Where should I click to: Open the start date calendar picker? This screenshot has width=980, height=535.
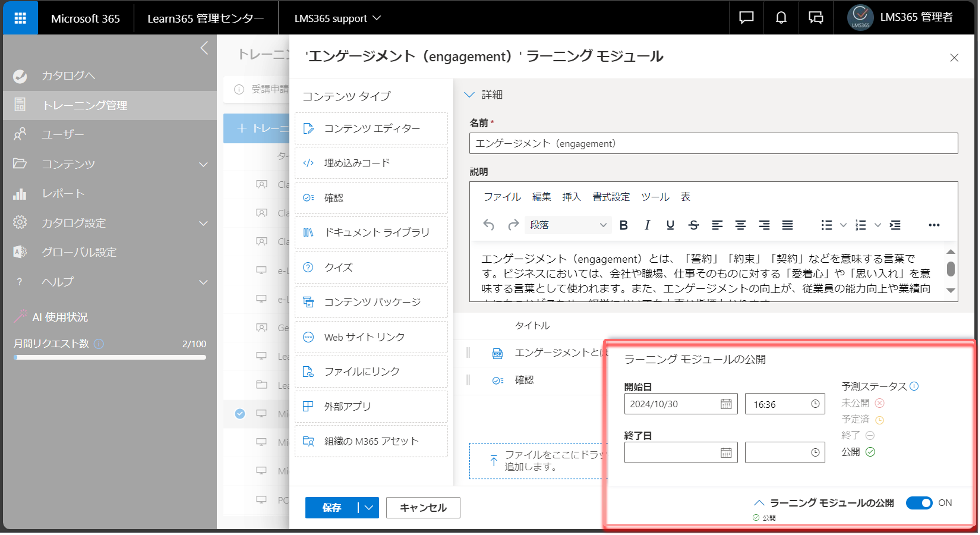click(x=726, y=404)
